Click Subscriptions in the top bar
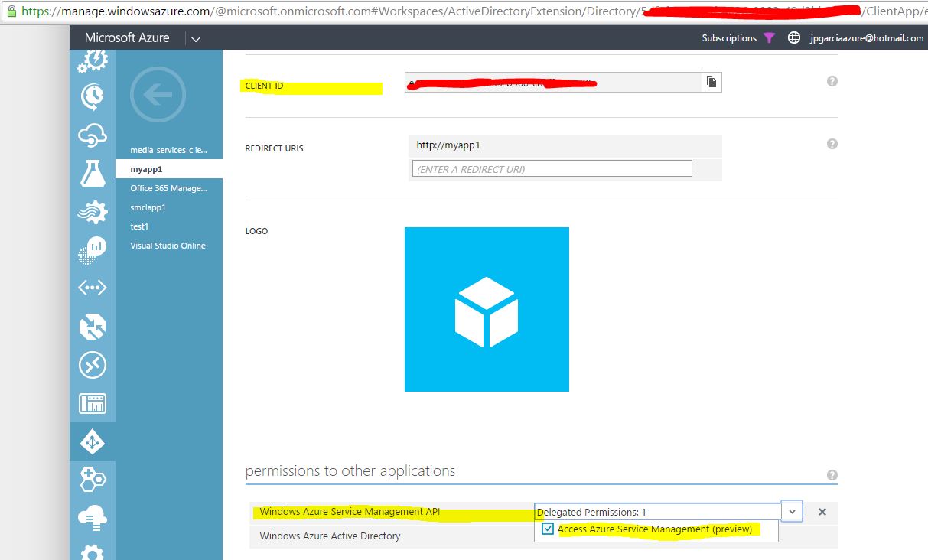 [728, 38]
